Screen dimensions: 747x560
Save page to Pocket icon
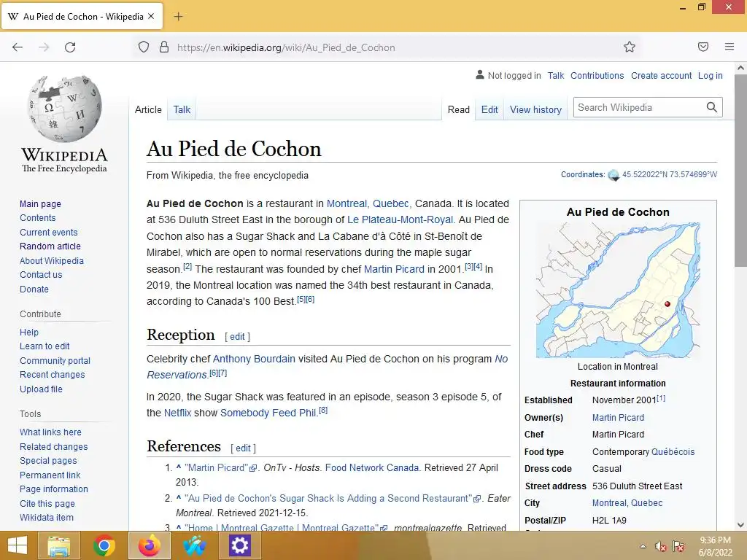pos(703,47)
